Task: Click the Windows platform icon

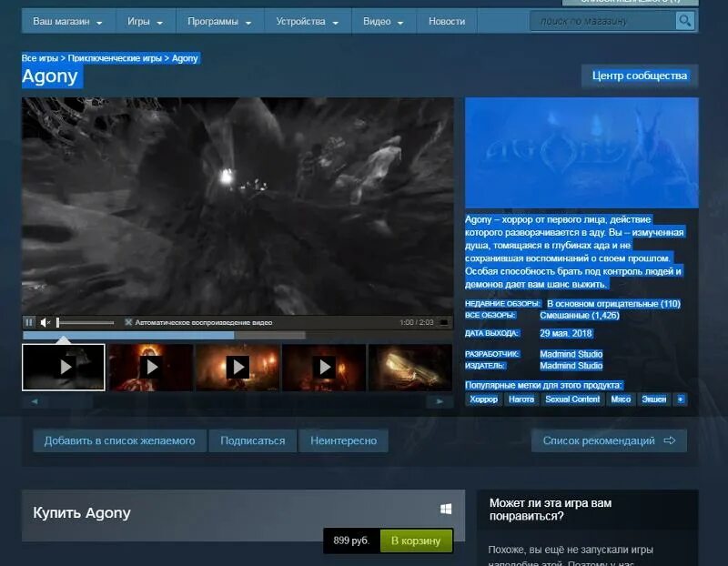Action: coord(446,509)
